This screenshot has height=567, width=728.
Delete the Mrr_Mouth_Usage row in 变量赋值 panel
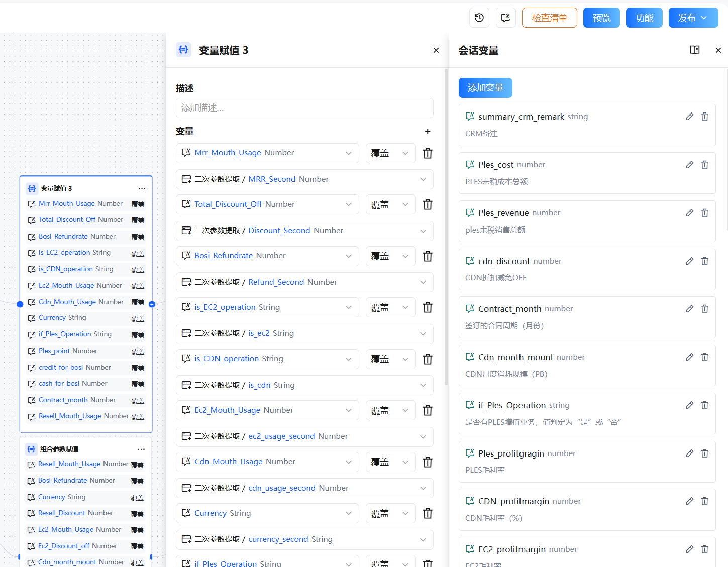click(428, 153)
